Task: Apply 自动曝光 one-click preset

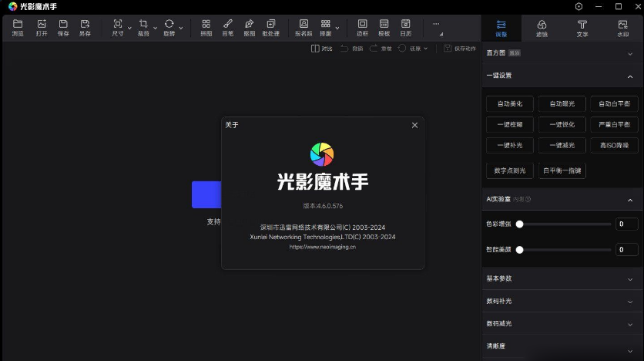Action: click(x=562, y=103)
